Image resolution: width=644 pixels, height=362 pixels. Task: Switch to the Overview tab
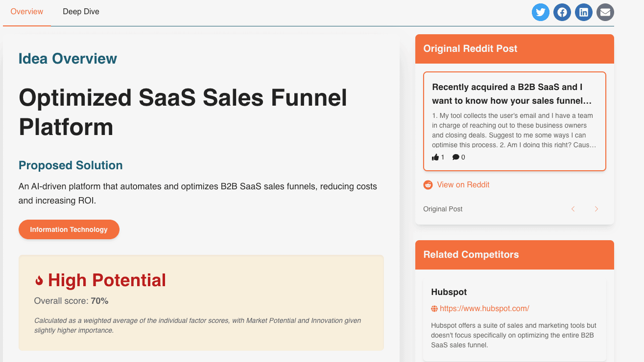pyautogui.click(x=27, y=11)
